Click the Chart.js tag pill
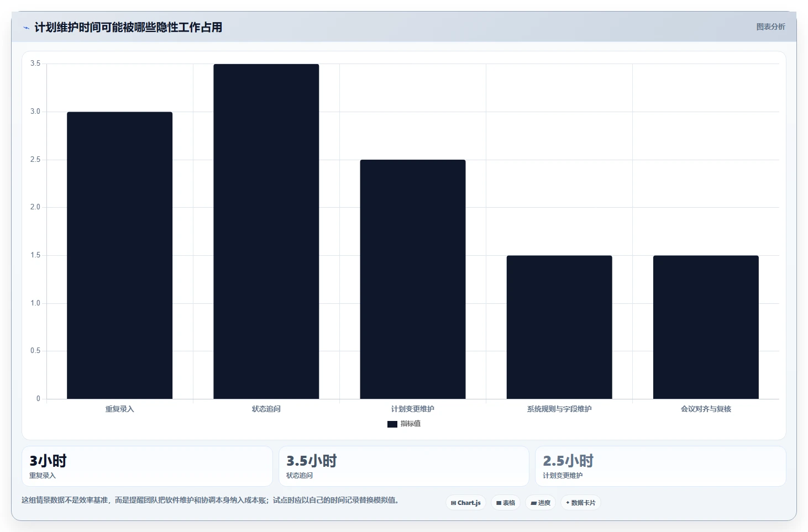808x532 pixels. [x=466, y=503]
